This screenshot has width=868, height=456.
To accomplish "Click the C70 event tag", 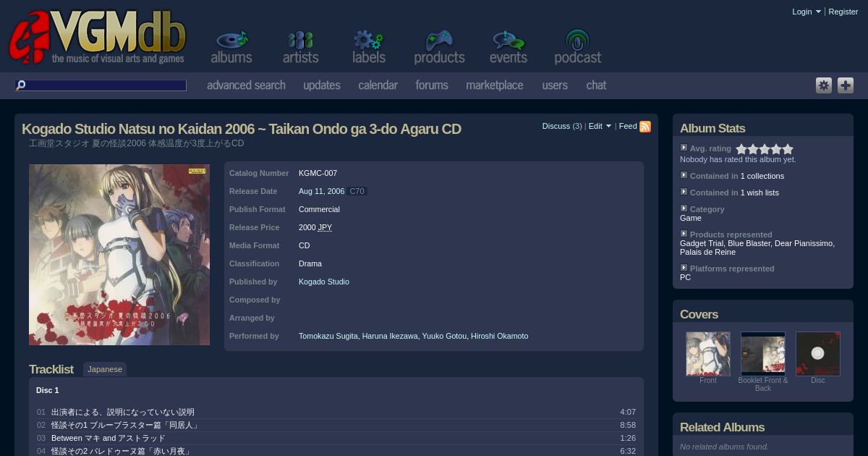I will pyautogui.click(x=357, y=191).
